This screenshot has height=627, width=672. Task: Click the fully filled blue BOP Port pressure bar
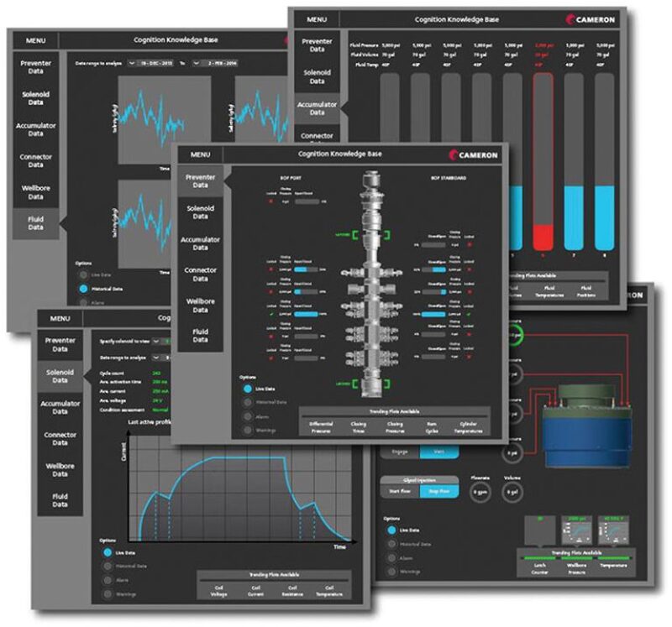point(305,314)
